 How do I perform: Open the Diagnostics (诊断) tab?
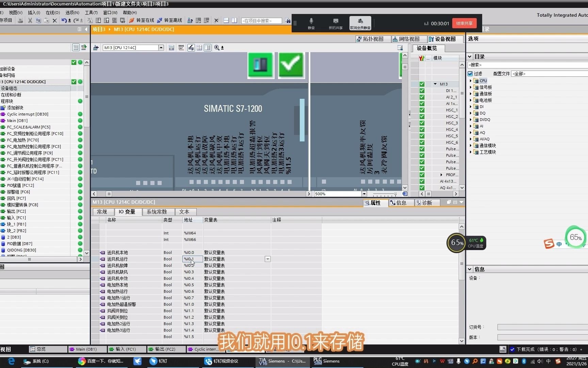(427, 203)
